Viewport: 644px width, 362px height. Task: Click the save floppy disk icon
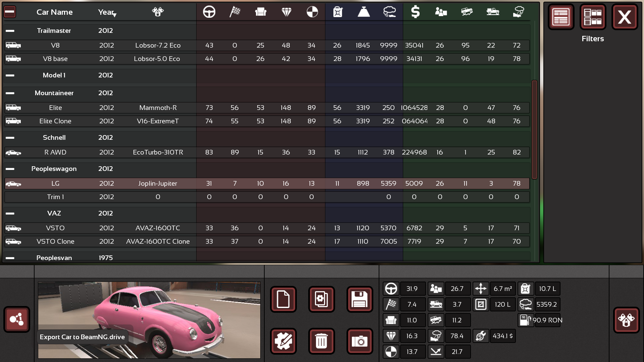click(x=360, y=299)
